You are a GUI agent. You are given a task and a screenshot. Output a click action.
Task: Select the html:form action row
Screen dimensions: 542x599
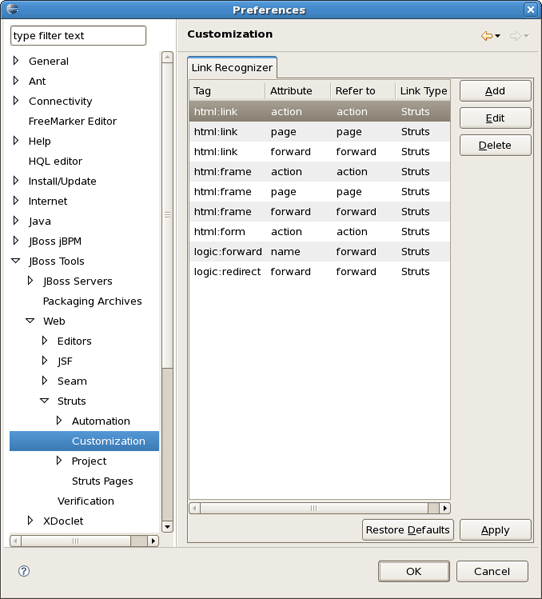click(320, 232)
